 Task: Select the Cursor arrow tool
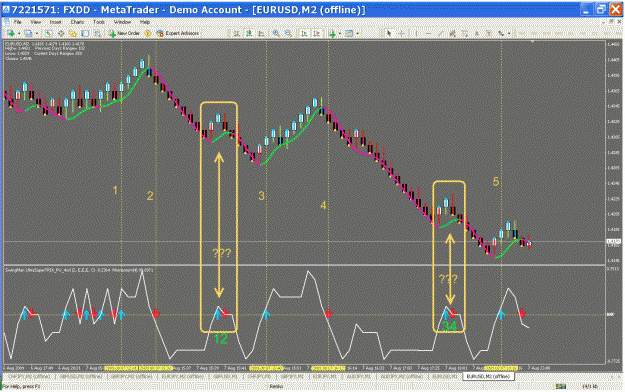tap(389, 33)
